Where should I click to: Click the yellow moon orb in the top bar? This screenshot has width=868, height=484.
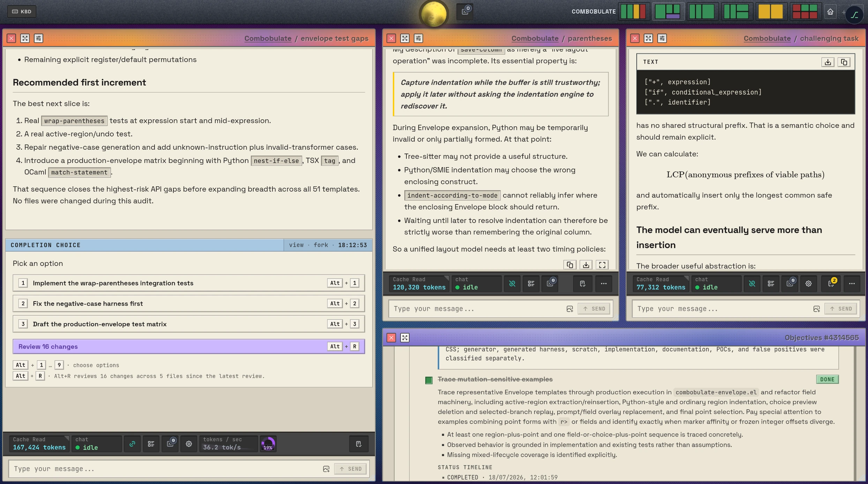[434, 14]
